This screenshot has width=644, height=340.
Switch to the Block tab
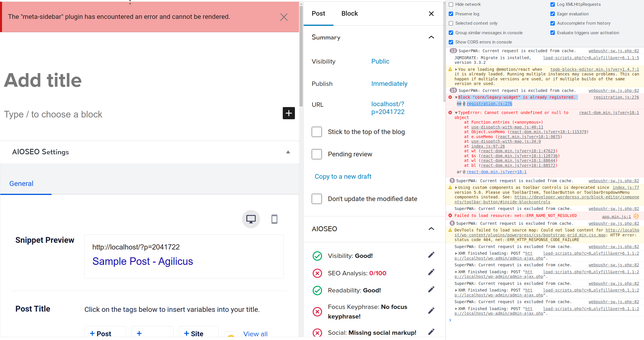349,13
